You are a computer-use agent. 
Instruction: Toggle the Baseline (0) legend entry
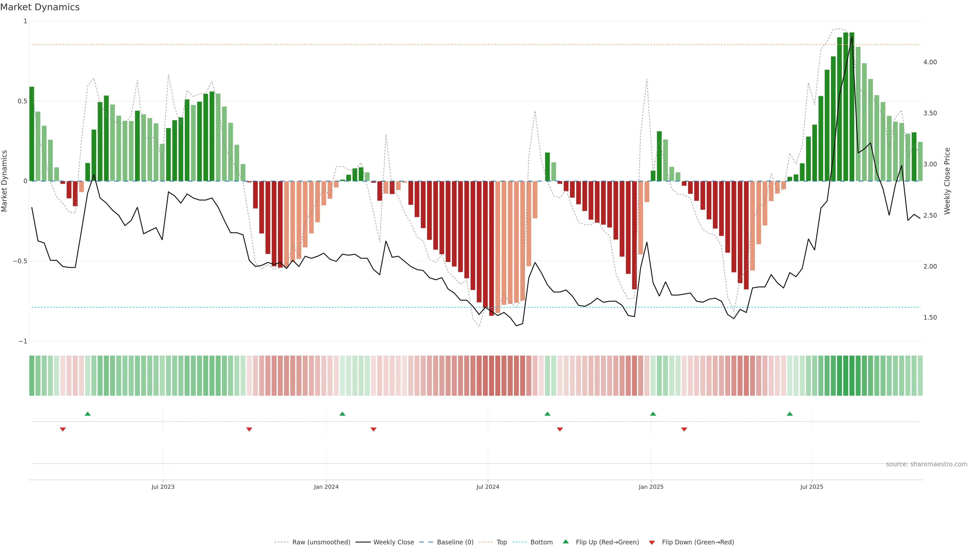click(455, 542)
